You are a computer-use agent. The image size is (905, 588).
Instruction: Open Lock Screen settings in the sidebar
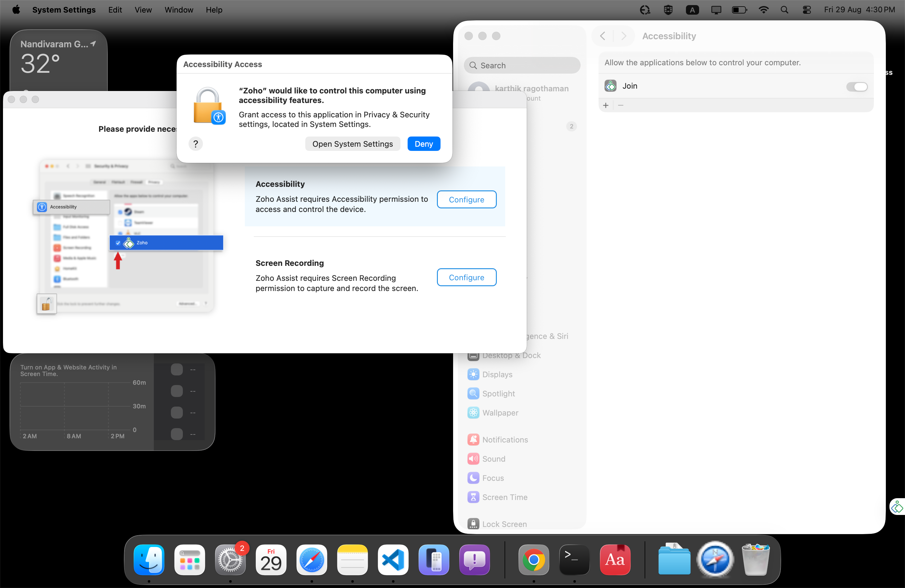coord(504,524)
